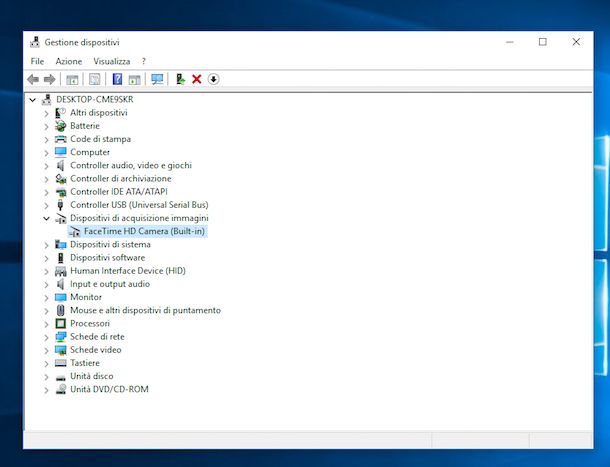Click the update driver toolbar icon
Screen dimensions: 610x467
click(x=180, y=79)
